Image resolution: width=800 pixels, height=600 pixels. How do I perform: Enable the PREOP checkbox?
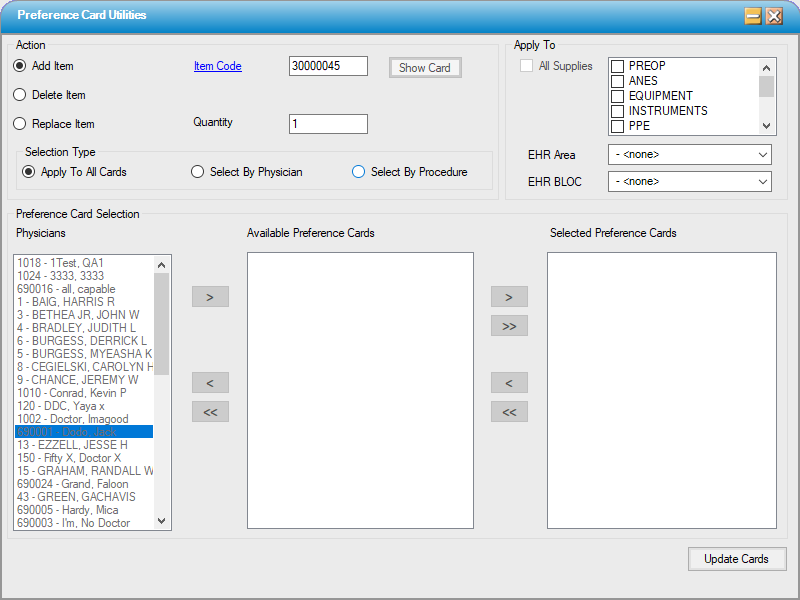(x=618, y=66)
